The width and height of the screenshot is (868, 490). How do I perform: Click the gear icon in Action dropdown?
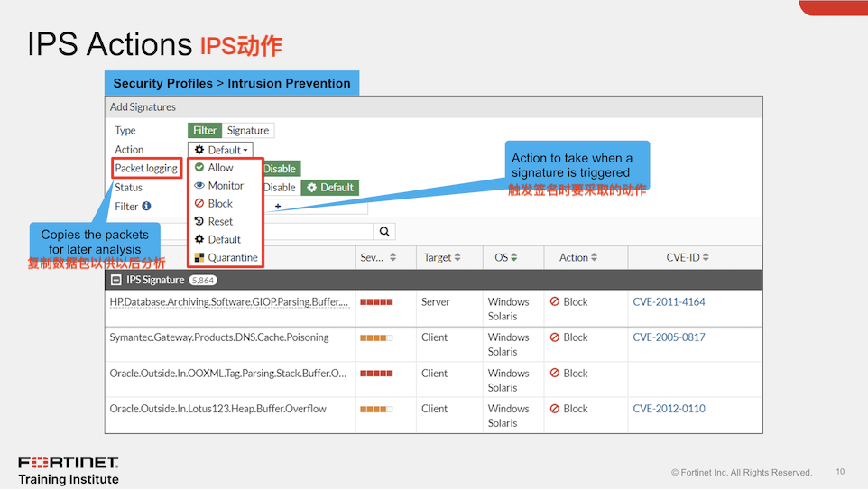click(x=199, y=150)
